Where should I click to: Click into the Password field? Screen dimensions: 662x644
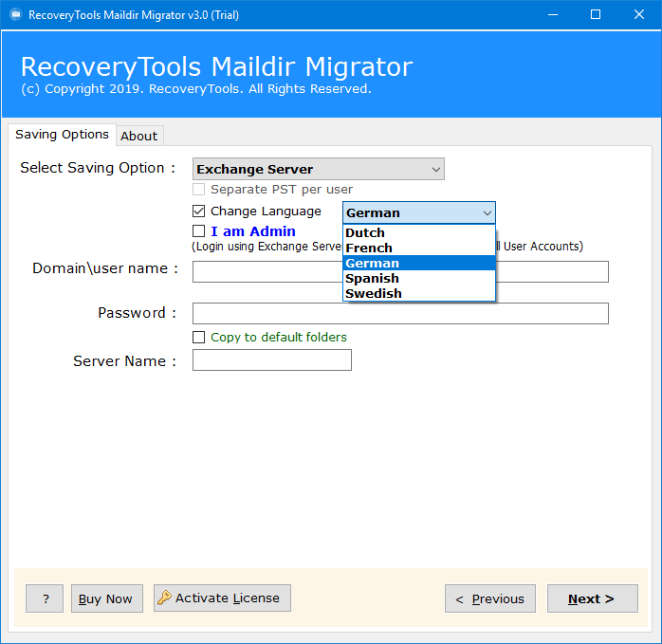[x=400, y=313]
